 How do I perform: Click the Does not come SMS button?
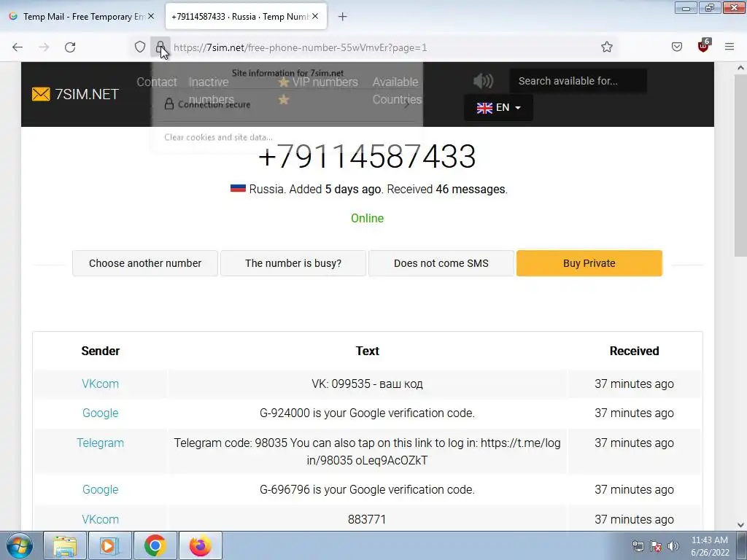click(x=441, y=263)
